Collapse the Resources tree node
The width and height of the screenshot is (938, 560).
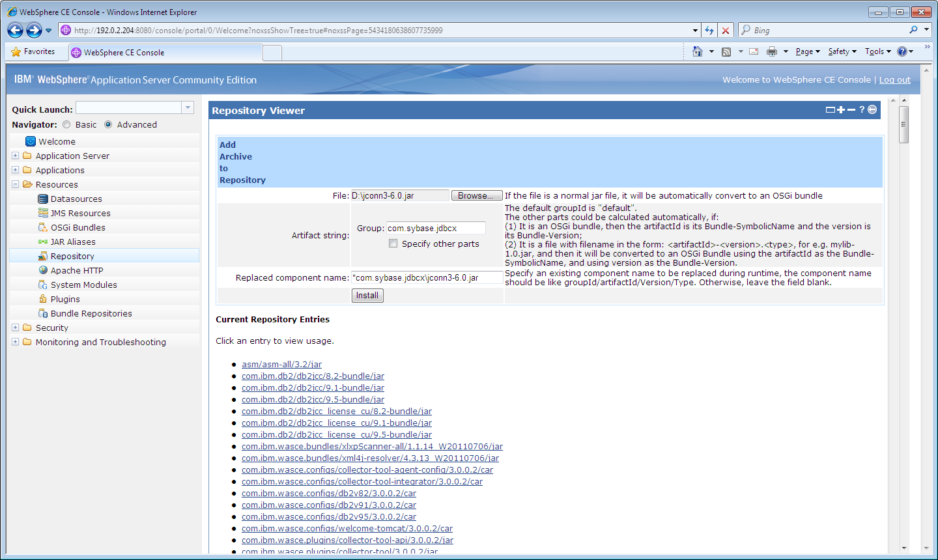click(15, 184)
